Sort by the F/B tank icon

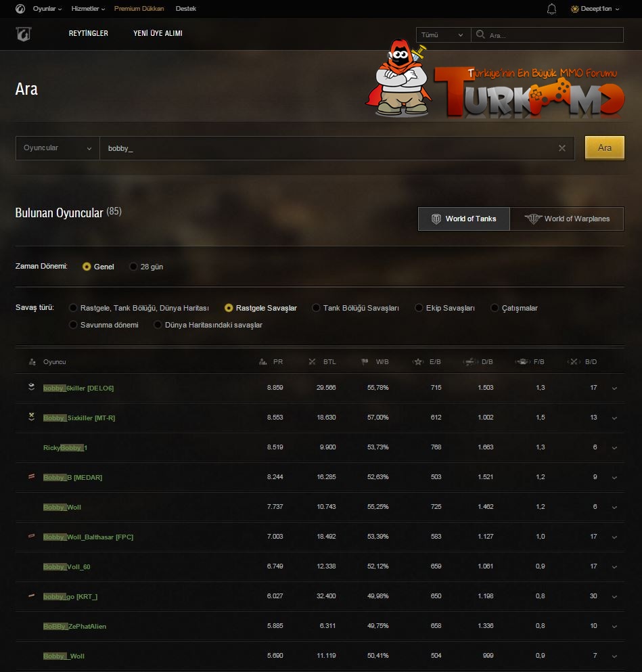(x=522, y=362)
